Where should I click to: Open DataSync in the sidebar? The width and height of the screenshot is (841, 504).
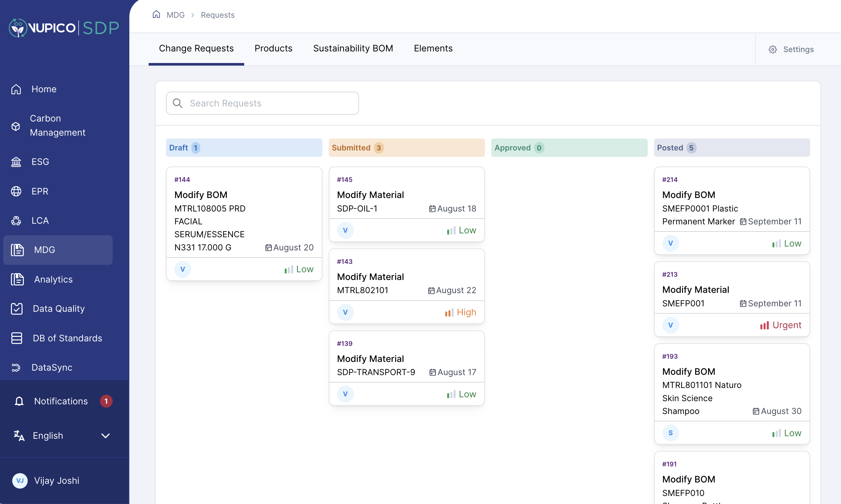tap(58, 368)
